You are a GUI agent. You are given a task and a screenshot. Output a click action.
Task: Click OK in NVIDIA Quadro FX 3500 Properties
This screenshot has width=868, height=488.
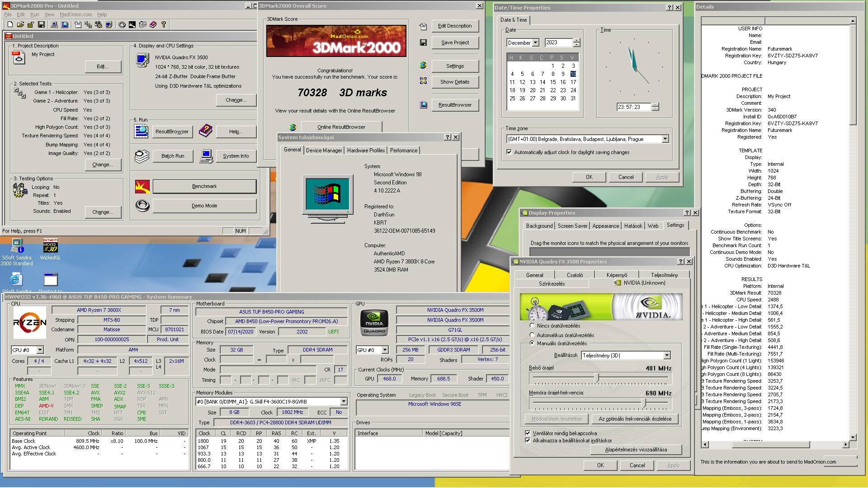(x=600, y=465)
